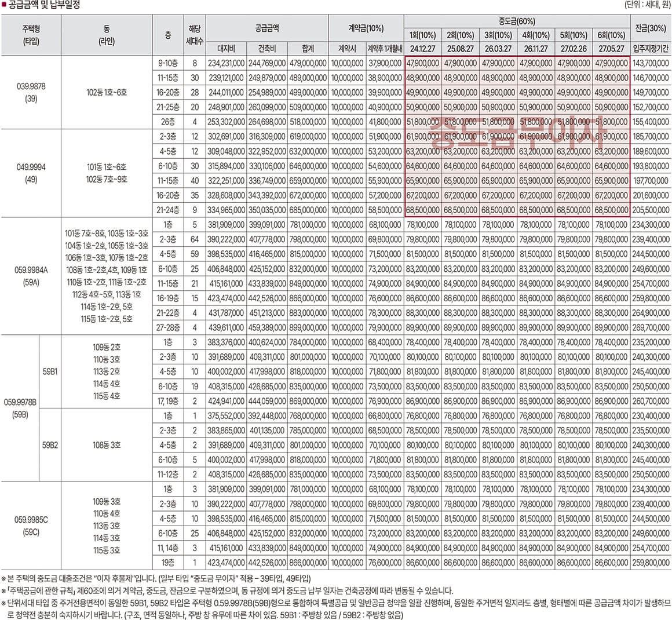Click the '중도금(60%)' group header

(517, 21)
